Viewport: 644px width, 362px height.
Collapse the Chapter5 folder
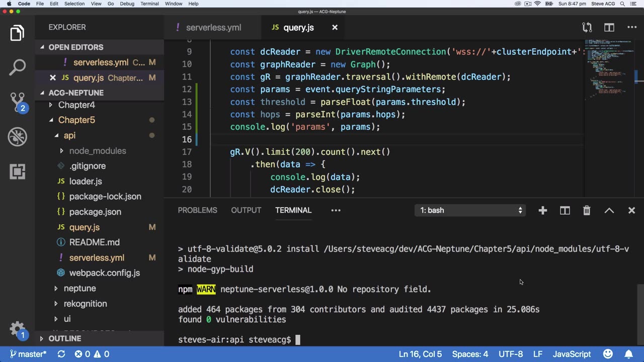[x=76, y=120]
